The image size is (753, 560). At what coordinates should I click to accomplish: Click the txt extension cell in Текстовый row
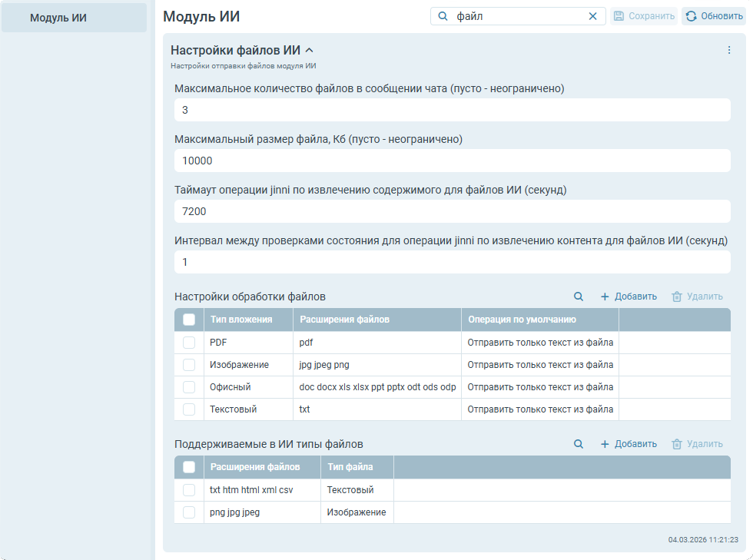(x=377, y=409)
